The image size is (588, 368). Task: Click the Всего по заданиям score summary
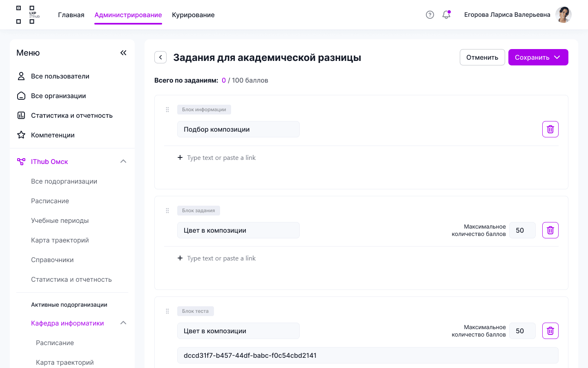click(x=211, y=80)
